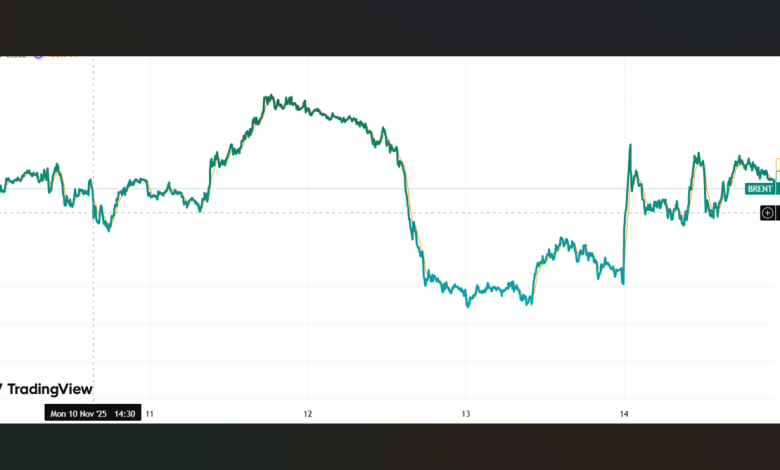Click the lowest trough at day 13
This screenshot has width=780, height=470.
467,305
